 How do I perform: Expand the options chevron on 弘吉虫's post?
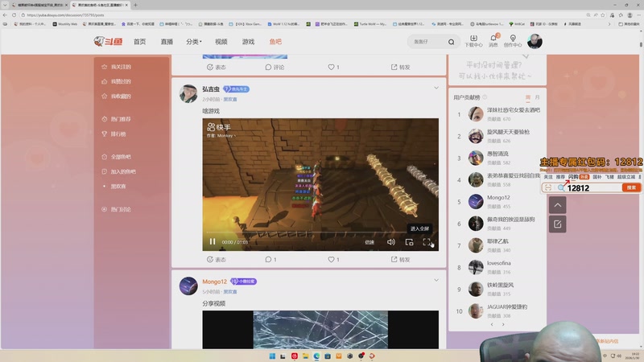[x=436, y=88]
